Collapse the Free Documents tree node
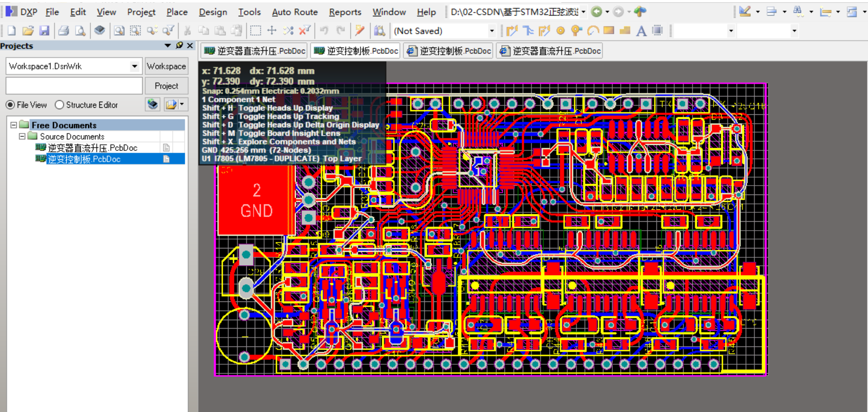Image resolution: width=868 pixels, height=412 pixels. 14,125
